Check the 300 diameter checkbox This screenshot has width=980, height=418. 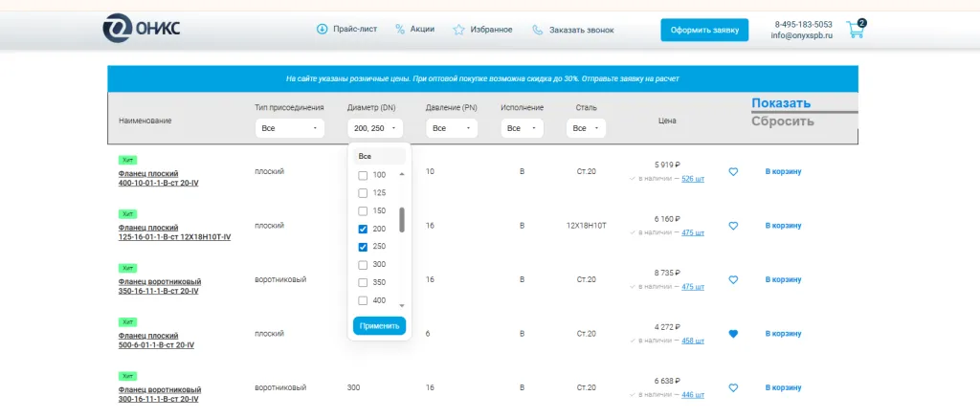click(x=363, y=264)
